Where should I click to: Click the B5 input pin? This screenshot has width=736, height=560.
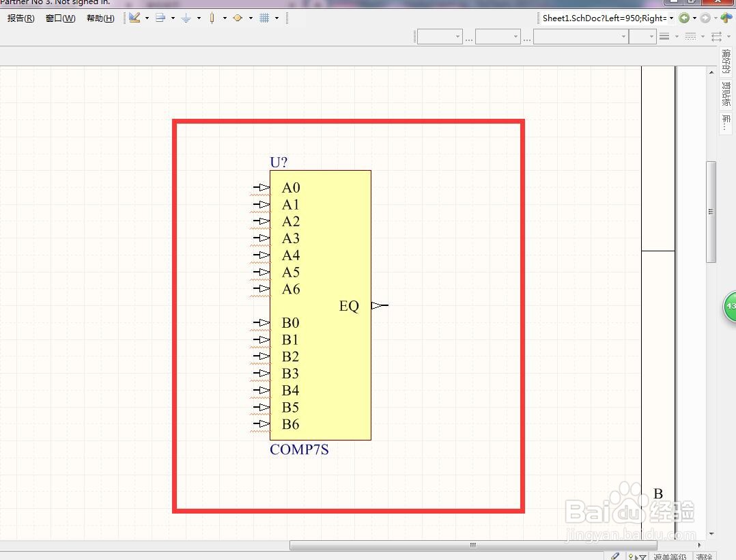[x=261, y=407]
